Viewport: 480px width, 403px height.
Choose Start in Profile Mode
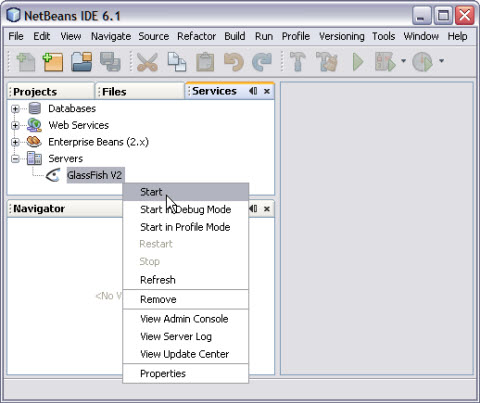point(186,227)
